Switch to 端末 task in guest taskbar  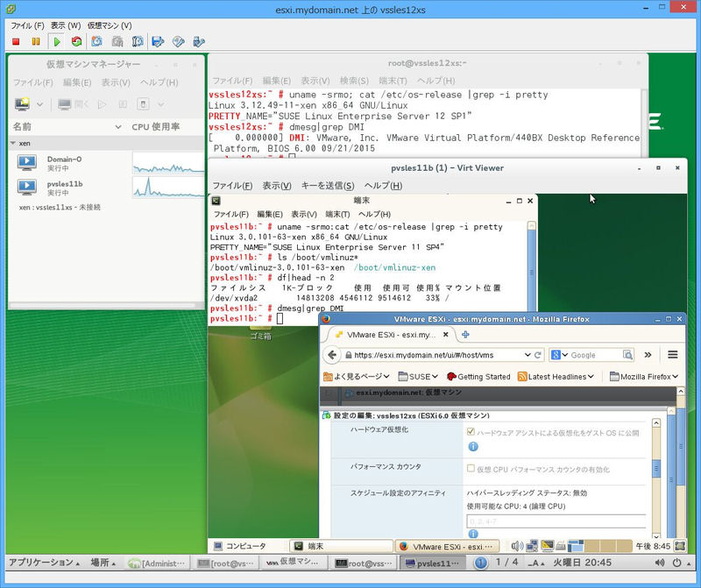(x=341, y=546)
